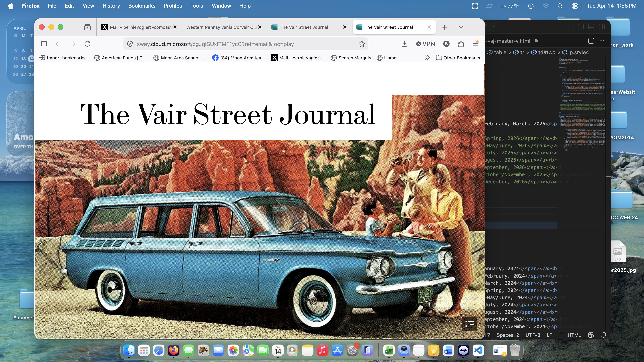Open Firefox tab overview (Firefox View) icon
Viewport: 644px width, 362px height.
click(87, 27)
